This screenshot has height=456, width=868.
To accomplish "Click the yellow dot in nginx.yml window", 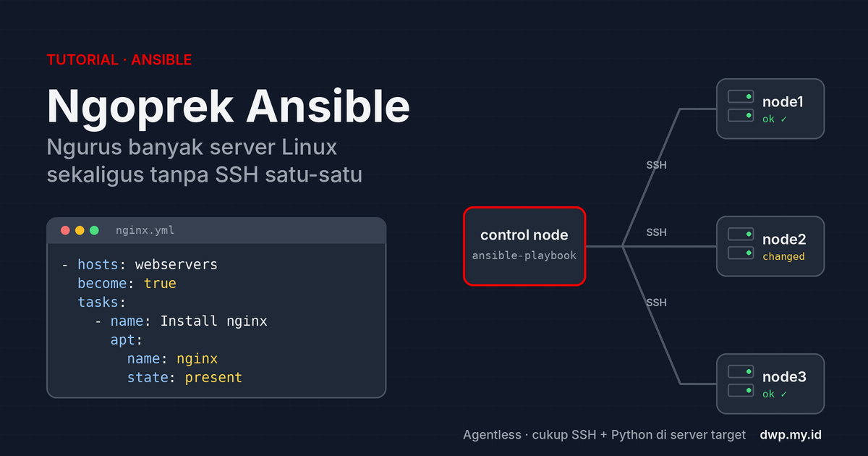I will click(80, 230).
